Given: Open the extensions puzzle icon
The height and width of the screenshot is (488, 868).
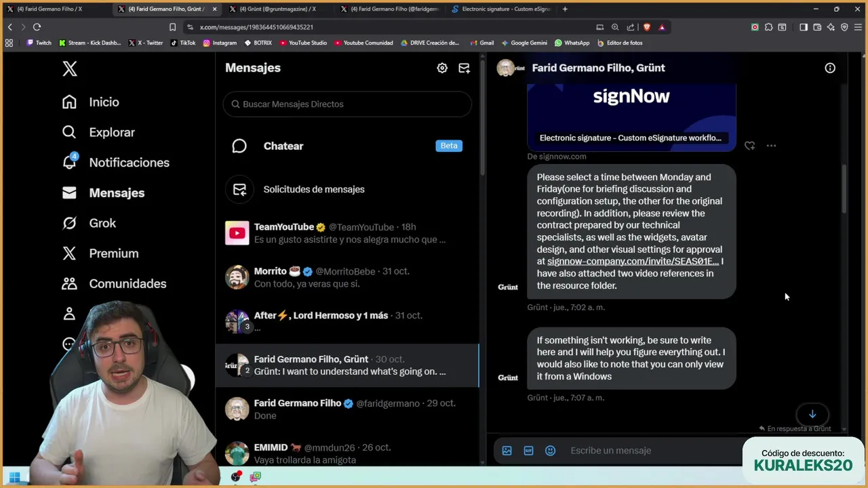Looking at the screenshot, I should click(768, 27).
